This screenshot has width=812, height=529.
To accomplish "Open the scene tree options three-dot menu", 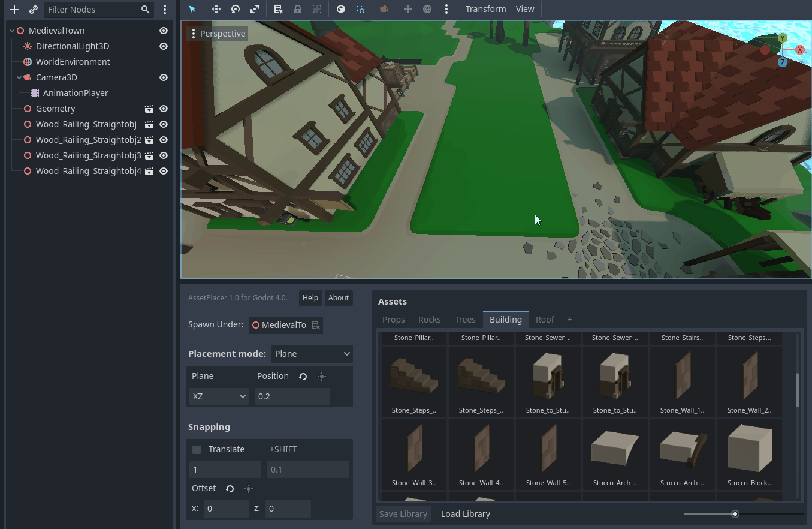I will click(165, 10).
